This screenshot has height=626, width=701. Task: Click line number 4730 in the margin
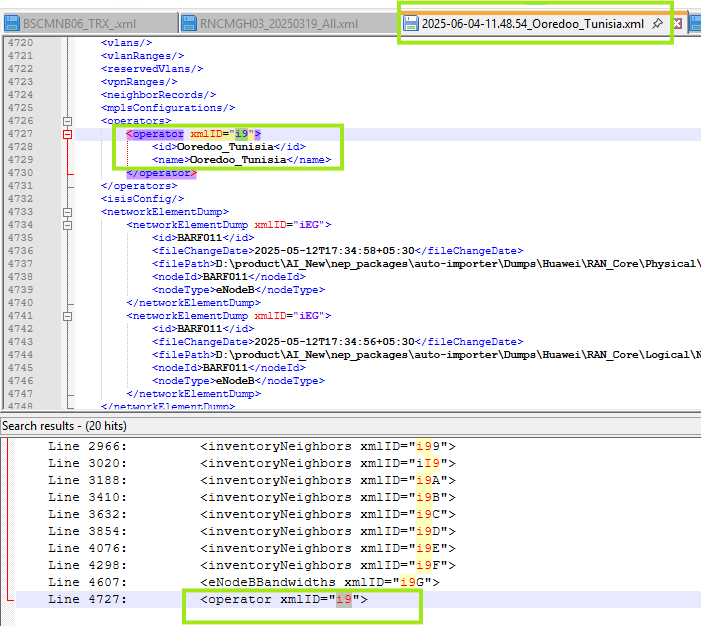(20, 173)
